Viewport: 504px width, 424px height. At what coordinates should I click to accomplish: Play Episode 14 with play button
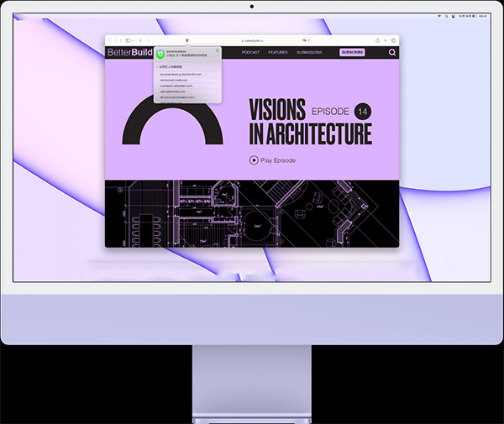[254, 160]
